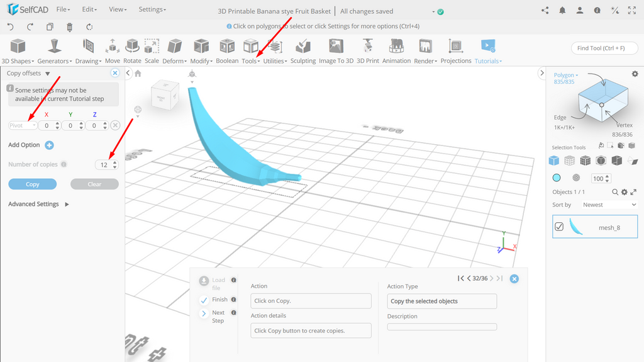Open the Sort by Newest dropdown
644x362 pixels.
[x=609, y=205]
